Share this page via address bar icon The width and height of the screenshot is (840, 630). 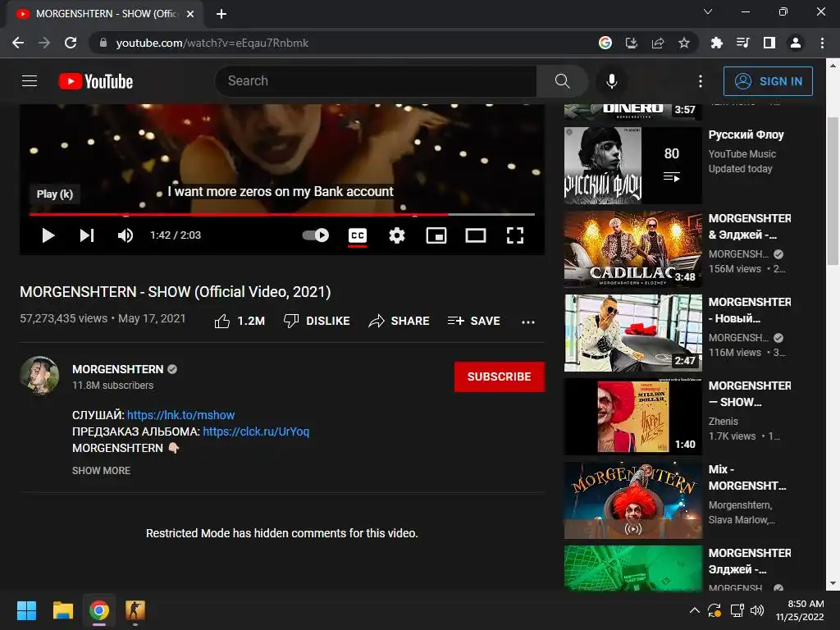[x=658, y=43]
